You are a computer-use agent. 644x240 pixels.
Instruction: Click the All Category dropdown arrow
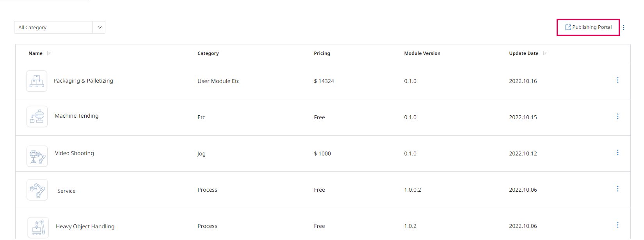pos(100,27)
